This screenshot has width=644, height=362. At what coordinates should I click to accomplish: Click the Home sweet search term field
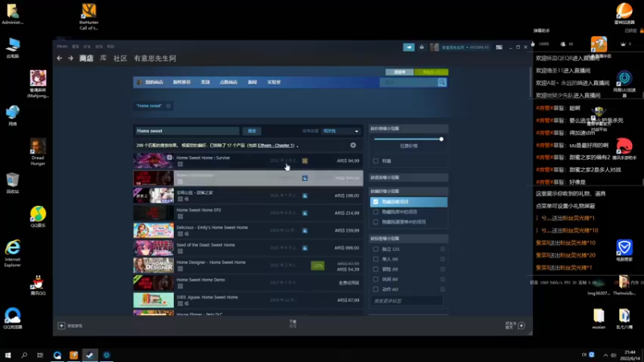point(187,131)
